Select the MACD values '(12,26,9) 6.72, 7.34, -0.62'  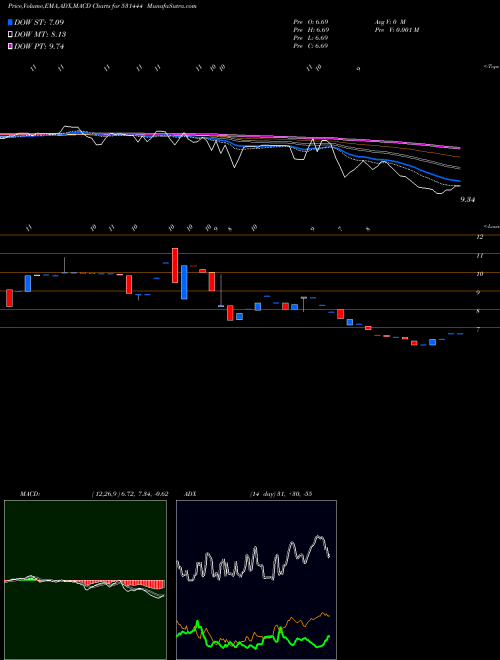[130, 494]
